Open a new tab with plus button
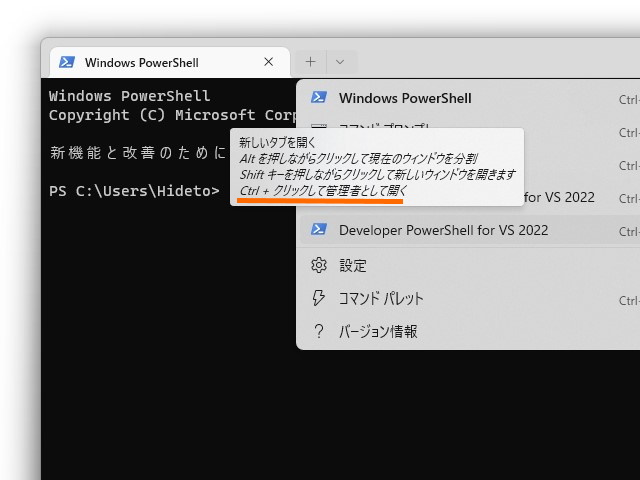640x480 pixels. pos(311,62)
